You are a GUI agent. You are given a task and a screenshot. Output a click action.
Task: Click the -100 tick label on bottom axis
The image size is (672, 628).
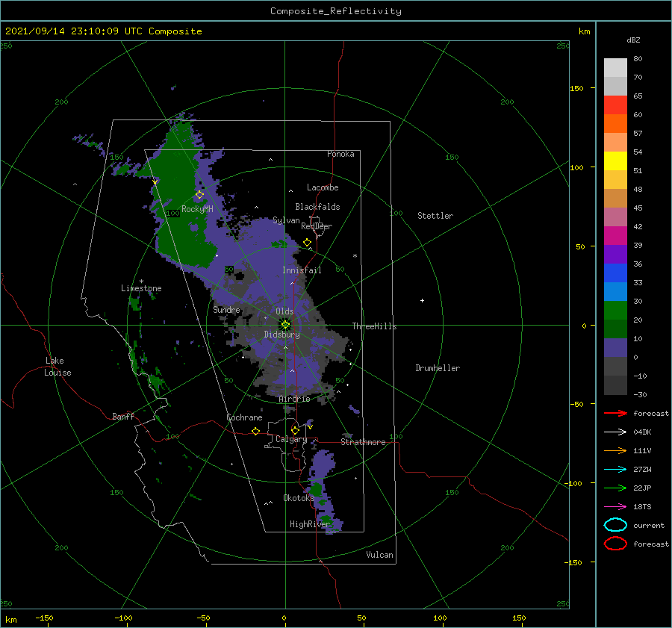click(x=123, y=618)
